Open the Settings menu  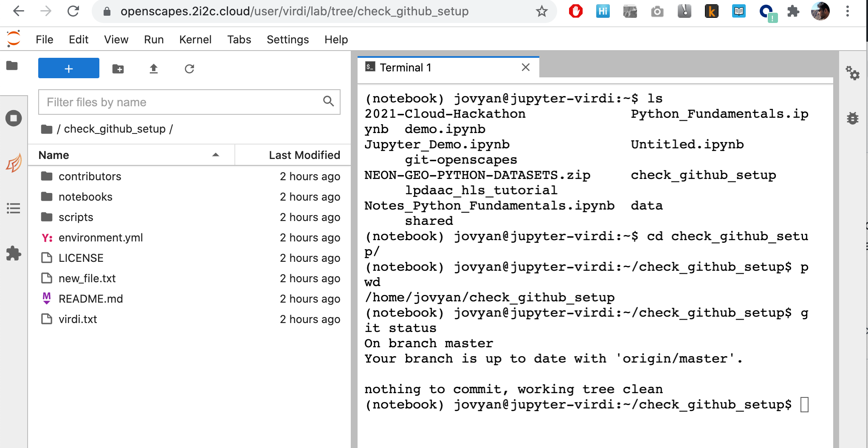(x=287, y=39)
